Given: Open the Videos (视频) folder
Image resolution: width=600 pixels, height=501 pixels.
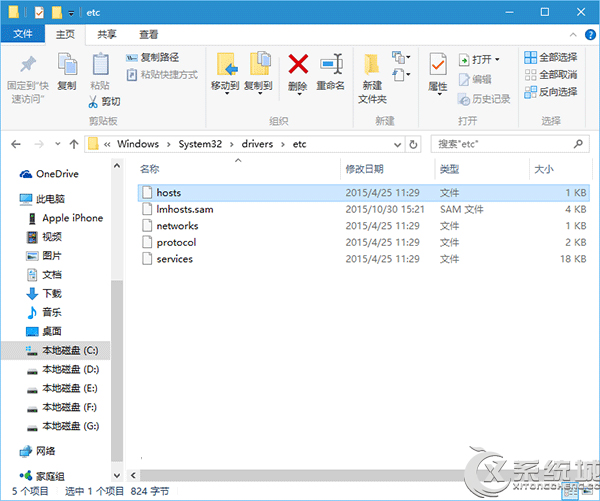Looking at the screenshot, I should click(x=44, y=237).
